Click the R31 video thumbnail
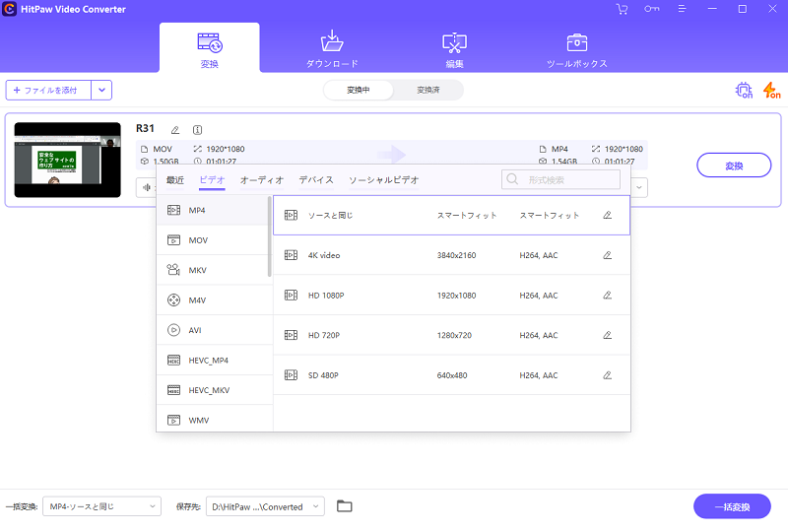 (67, 160)
